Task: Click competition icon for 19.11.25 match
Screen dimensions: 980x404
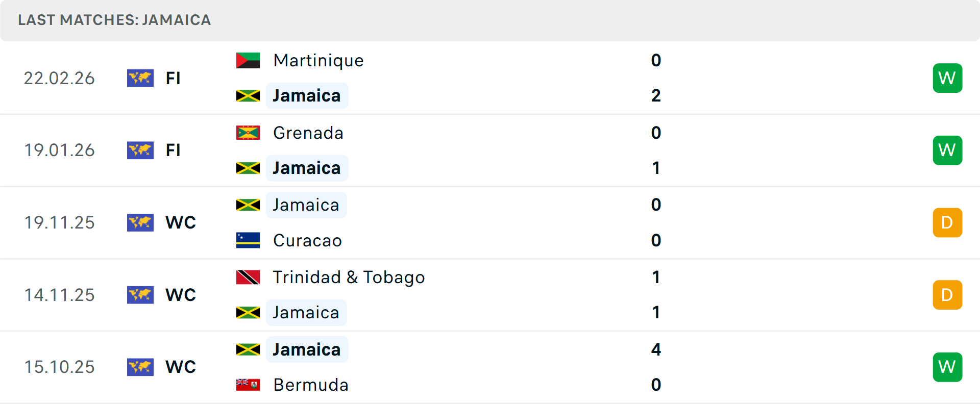Action: pyautogui.click(x=140, y=222)
